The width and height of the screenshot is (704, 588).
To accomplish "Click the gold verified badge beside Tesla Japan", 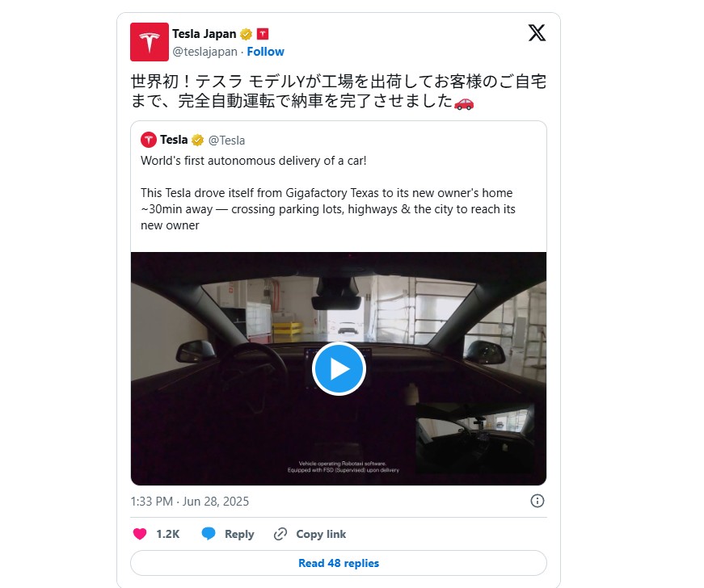I will [x=246, y=34].
